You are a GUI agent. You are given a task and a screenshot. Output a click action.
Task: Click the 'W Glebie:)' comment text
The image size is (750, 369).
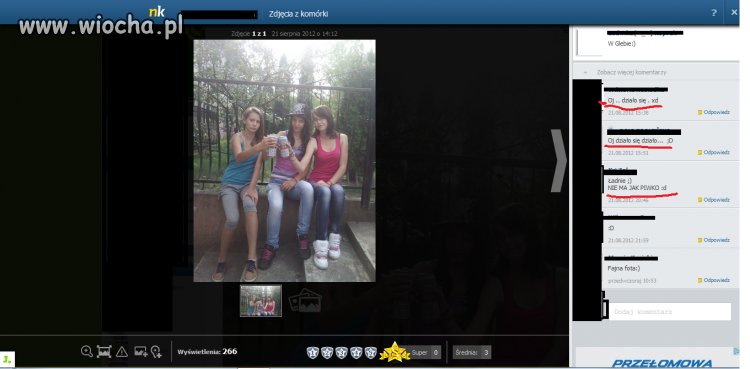click(621, 44)
